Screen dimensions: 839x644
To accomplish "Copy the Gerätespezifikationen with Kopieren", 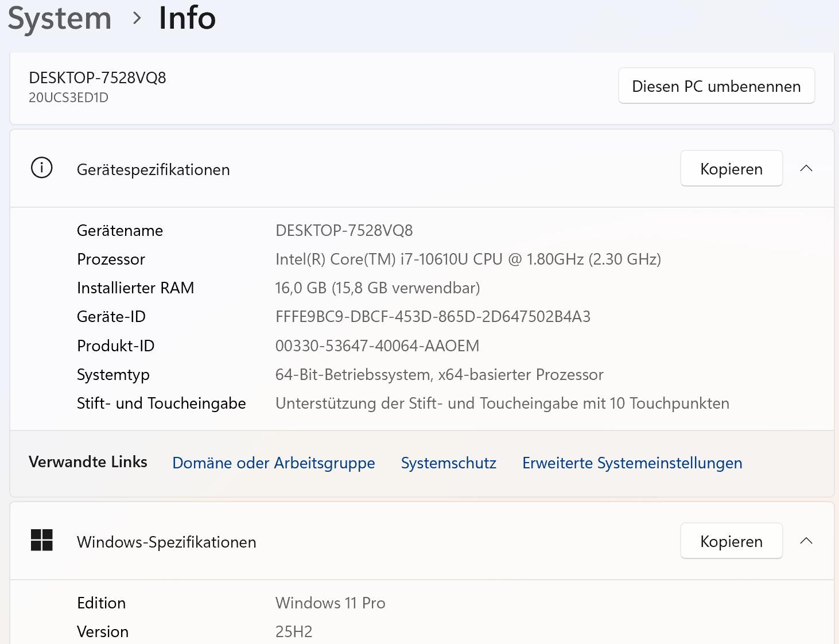I will [731, 169].
